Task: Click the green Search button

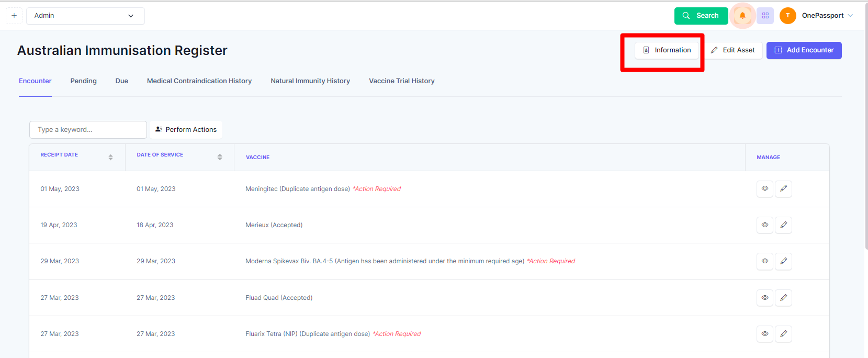Action: coord(701,16)
